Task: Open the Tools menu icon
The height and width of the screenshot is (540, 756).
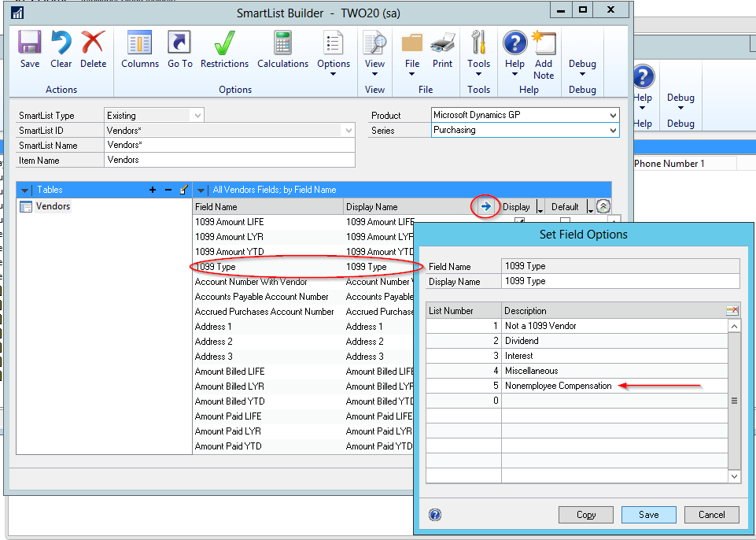Action: point(478,43)
